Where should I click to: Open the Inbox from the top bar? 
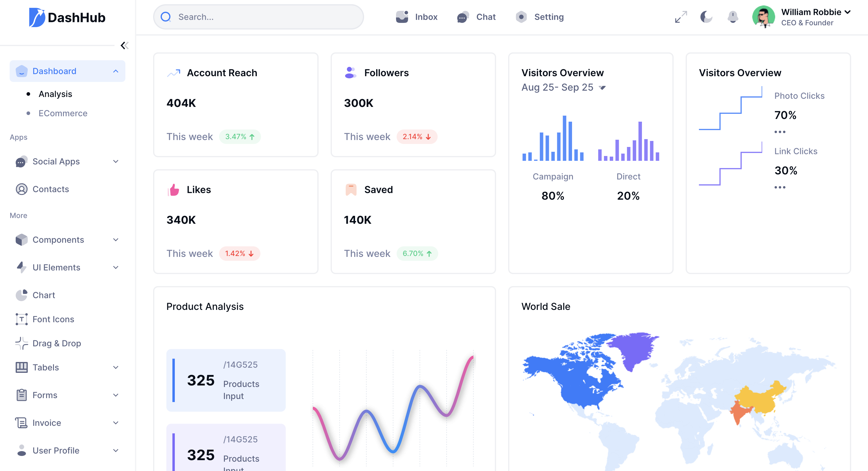coord(417,17)
